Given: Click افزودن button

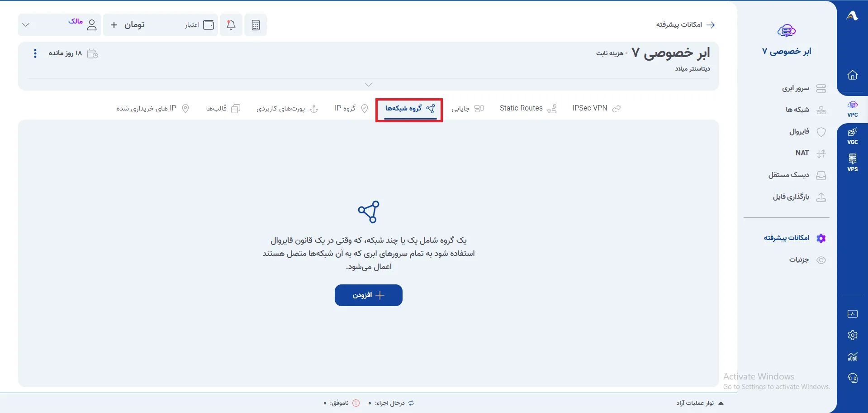Looking at the screenshot, I should pos(369,295).
